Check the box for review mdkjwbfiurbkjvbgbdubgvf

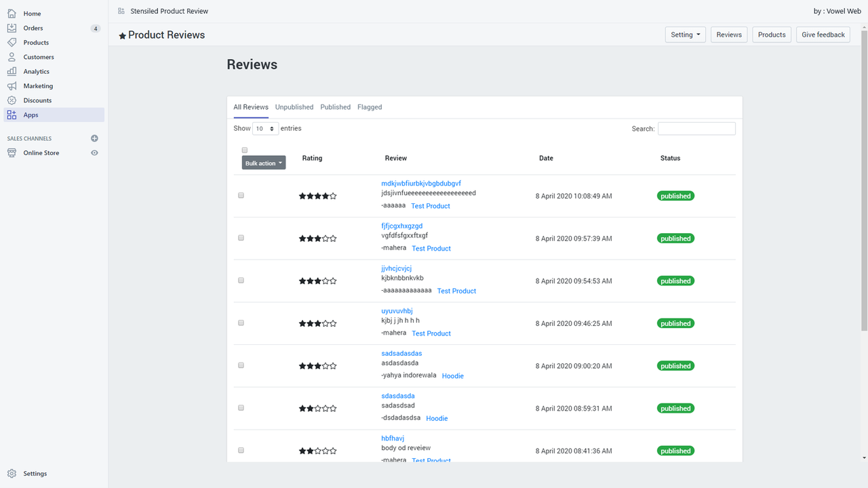click(x=241, y=195)
